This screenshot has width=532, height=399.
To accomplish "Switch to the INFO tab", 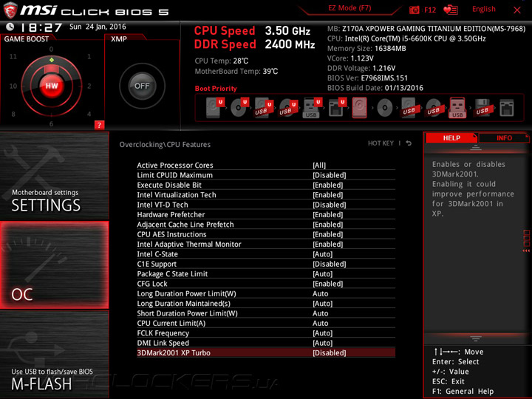I will (504, 137).
